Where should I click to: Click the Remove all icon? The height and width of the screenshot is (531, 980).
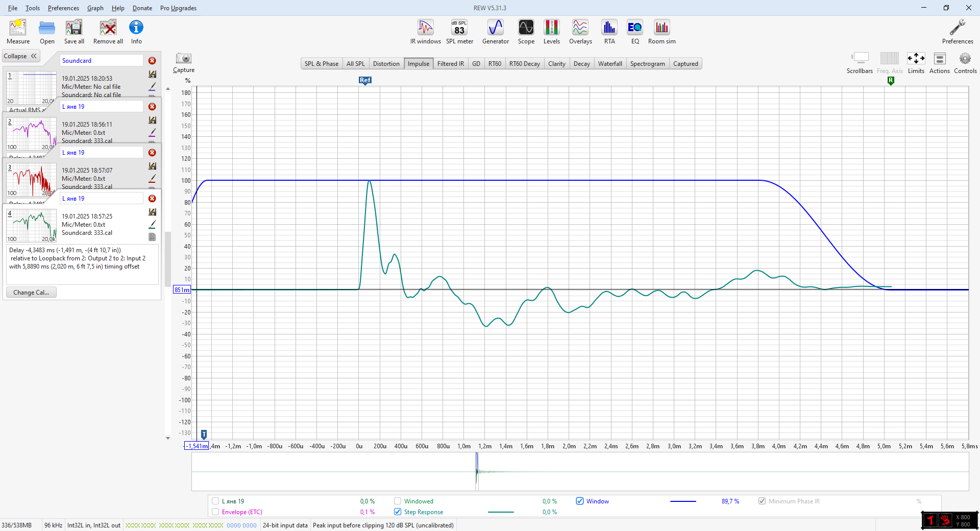click(x=108, y=32)
